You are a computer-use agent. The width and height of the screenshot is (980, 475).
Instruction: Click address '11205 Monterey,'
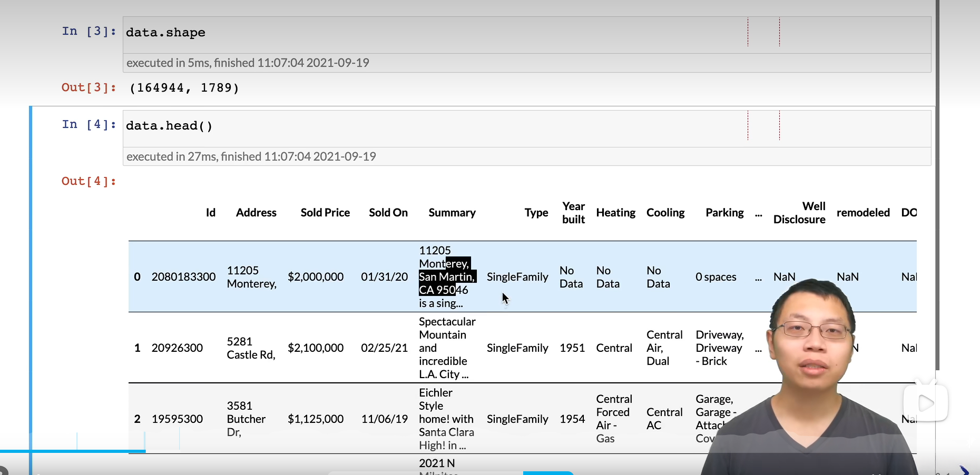pos(251,277)
